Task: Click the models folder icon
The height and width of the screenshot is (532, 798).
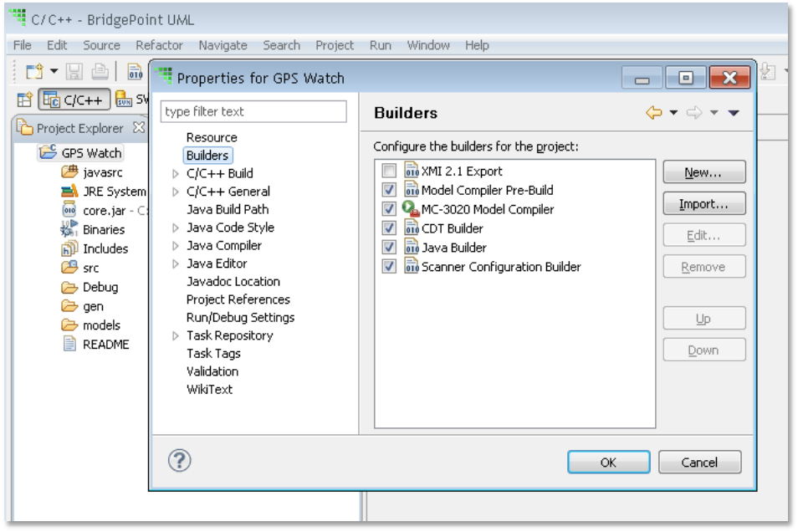Action: pos(69,325)
